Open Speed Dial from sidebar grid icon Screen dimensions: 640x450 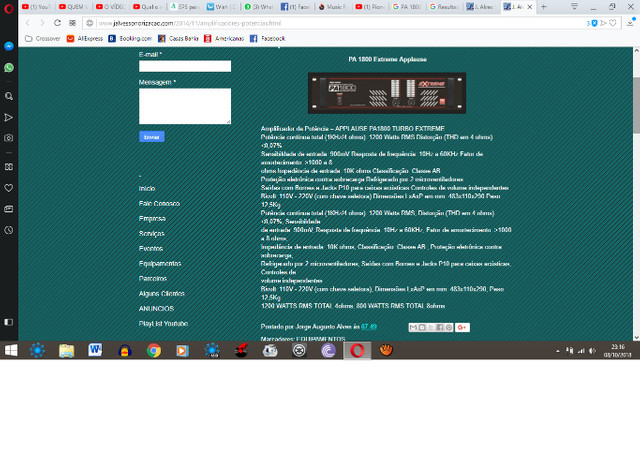click(x=9, y=167)
